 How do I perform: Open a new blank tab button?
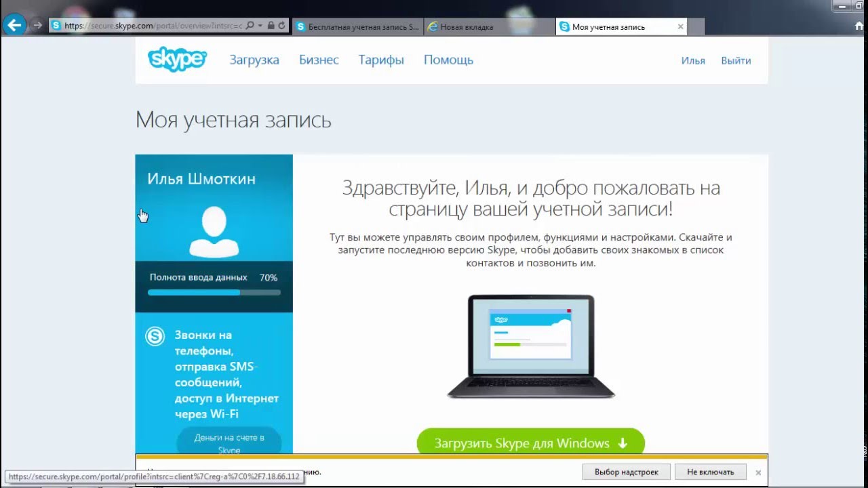pos(696,27)
